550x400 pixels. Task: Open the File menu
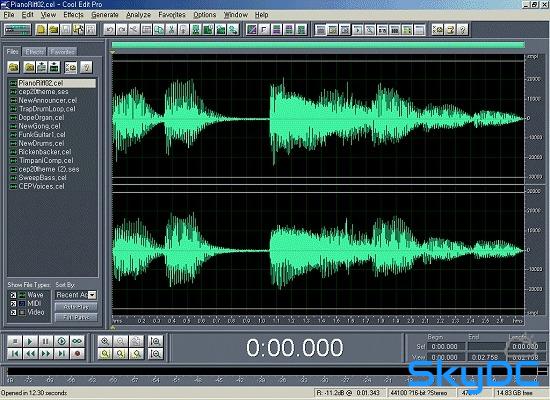coord(9,15)
